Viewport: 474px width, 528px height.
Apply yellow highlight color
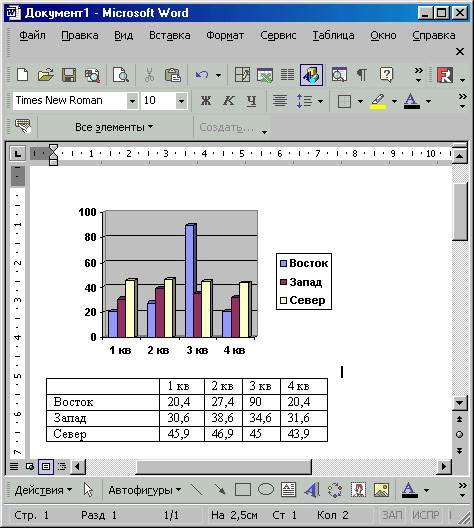[378, 101]
